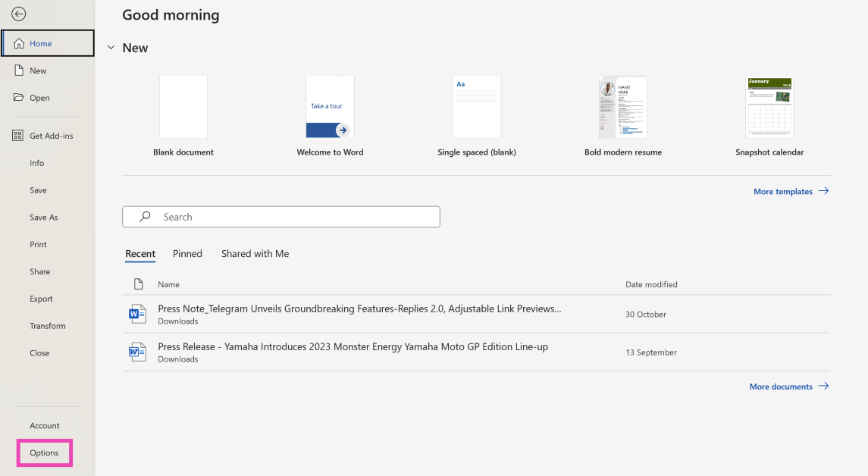
Task: Switch to the Shared with Me tab
Action: pos(255,254)
